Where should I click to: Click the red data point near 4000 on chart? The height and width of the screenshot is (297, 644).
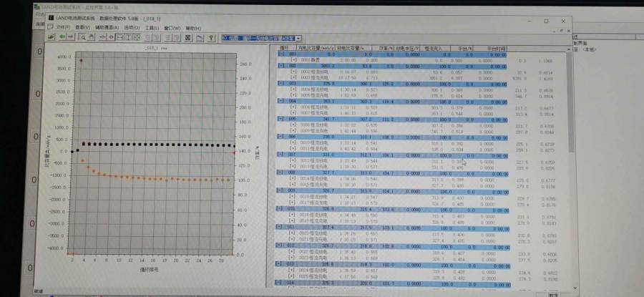click(81, 60)
